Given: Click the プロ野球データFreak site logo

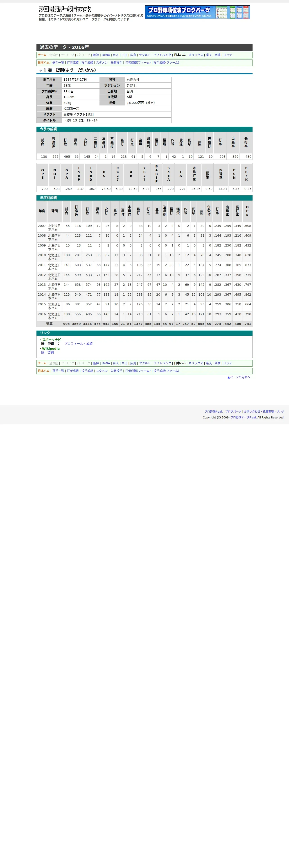Looking at the screenshot, I should (x=65, y=9).
